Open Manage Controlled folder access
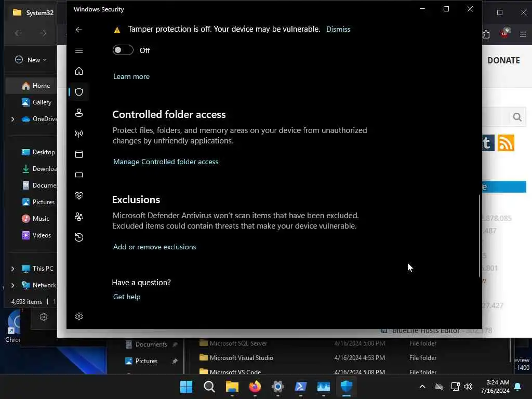532x399 pixels. point(166,162)
